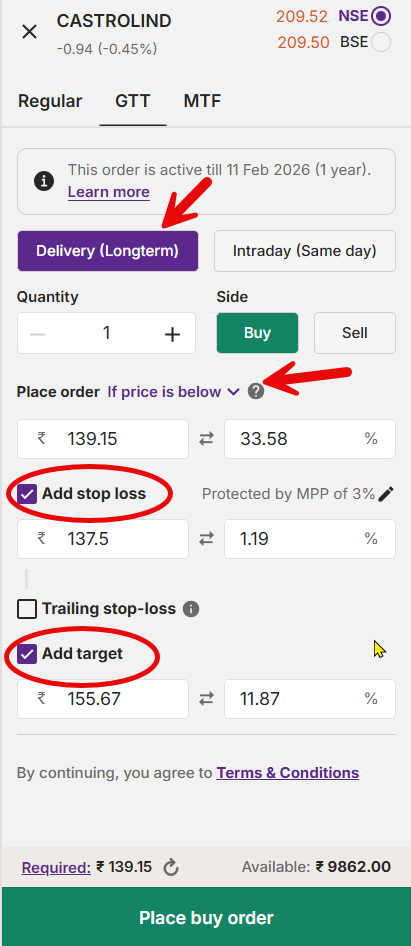Viewport: 411px width, 946px height.
Task: Refresh the required margin amount
Action: tap(171, 868)
